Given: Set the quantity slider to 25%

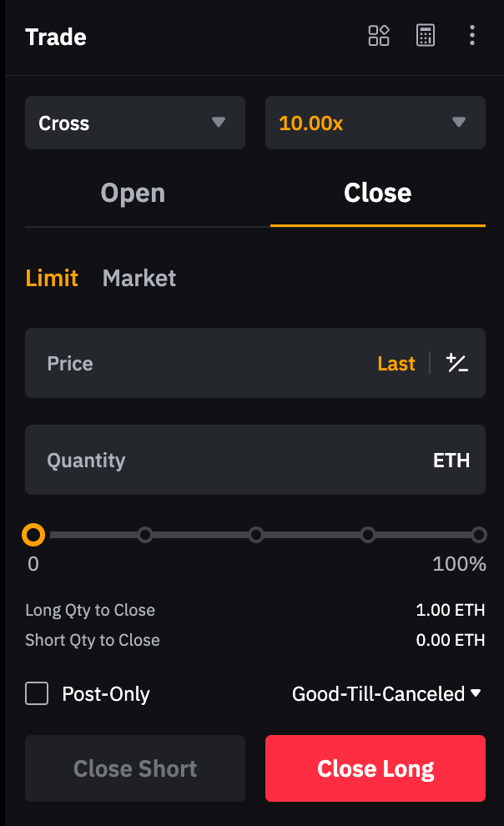Looking at the screenshot, I should (145, 534).
